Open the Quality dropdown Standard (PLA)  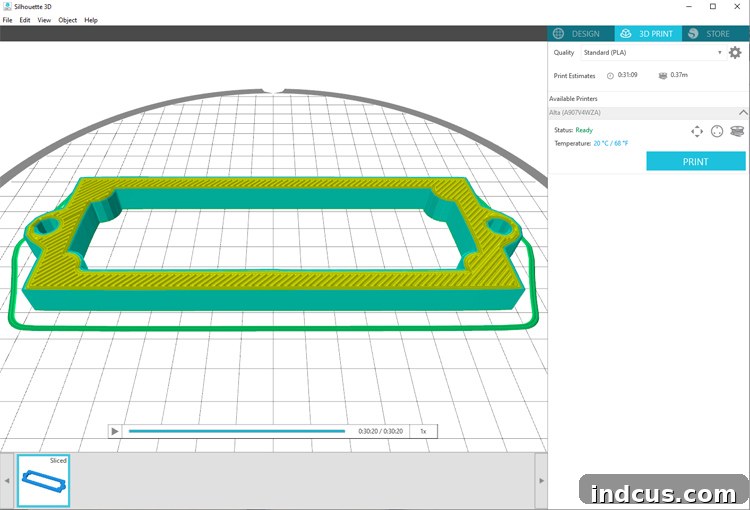pyautogui.click(x=653, y=53)
